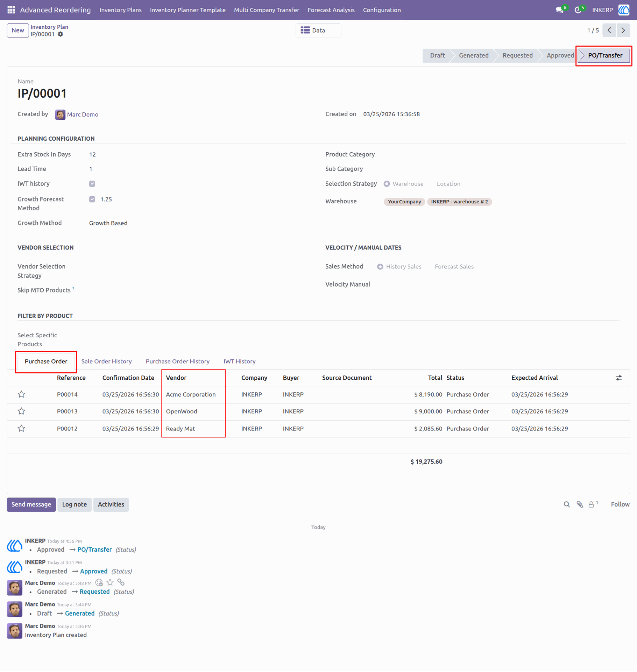Image resolution: width=637 pixels, height=672 pixels.
Task: Select the Generated status stage
Action: pyautogui.click(x=473, y=55)
